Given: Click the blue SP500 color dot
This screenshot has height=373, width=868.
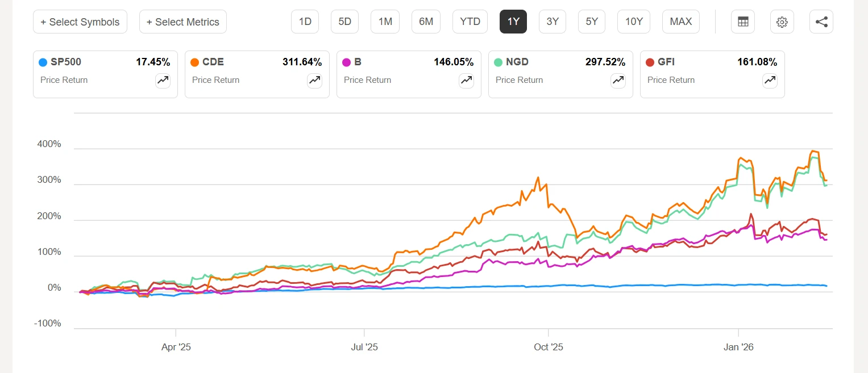Looking at the screenshot, I should click(x=43, y=62).
